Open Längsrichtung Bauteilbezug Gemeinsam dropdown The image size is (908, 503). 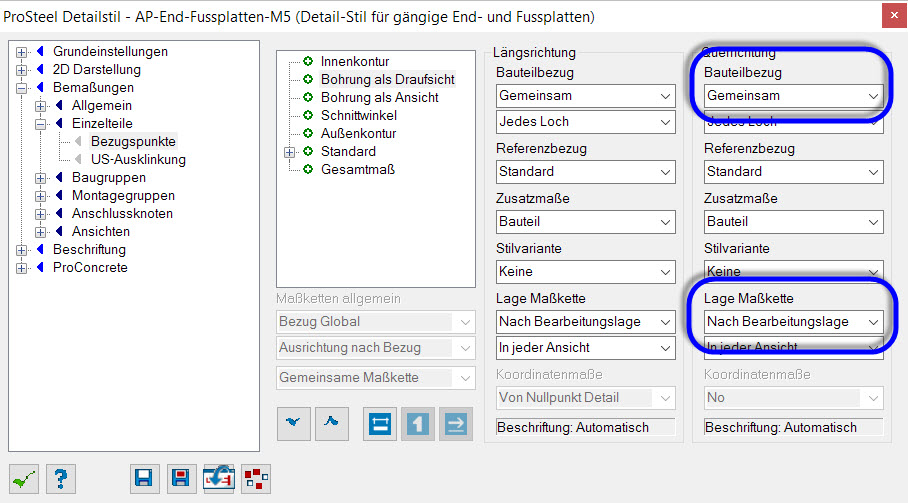(585, 96)
